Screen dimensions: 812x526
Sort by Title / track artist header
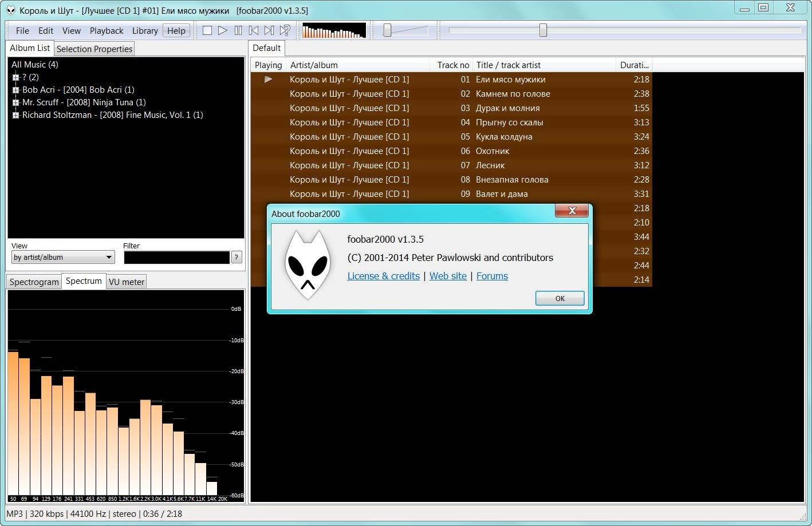[544, 65]
